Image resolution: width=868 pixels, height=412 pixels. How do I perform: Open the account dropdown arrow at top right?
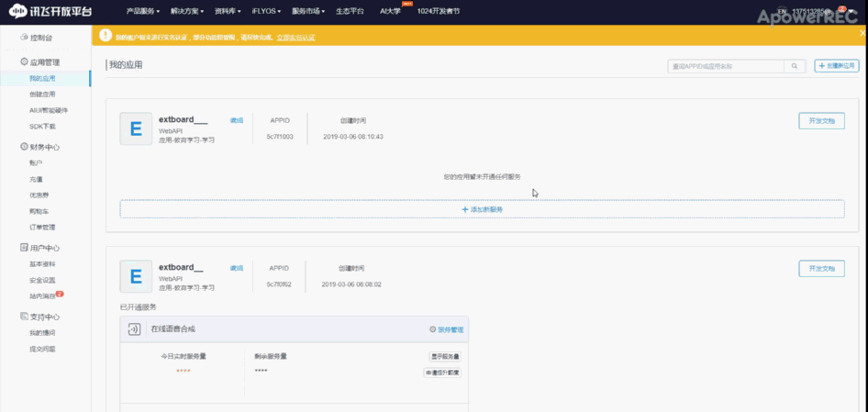click(x=851, y=11)
